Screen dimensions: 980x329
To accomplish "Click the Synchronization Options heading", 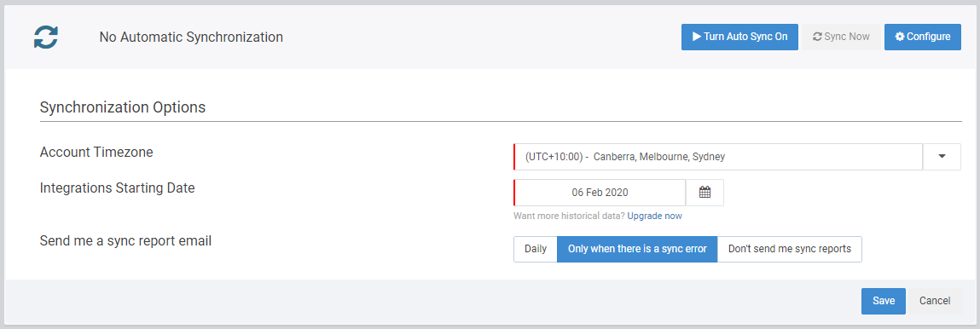I will point(123,107).
